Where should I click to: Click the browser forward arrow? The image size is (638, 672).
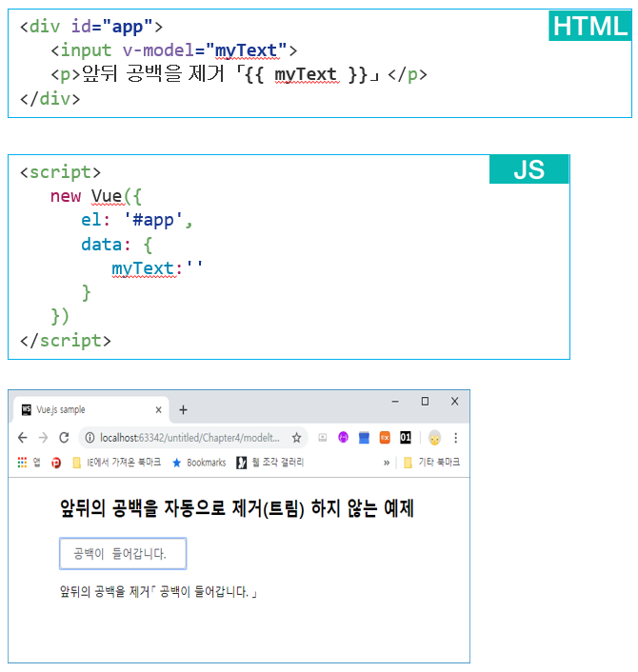pyautogui.click(x=43, y=438)
